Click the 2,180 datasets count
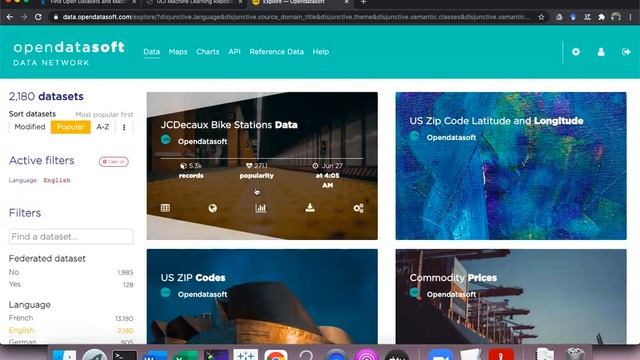 pyautogui.click(x=46, y=96)
